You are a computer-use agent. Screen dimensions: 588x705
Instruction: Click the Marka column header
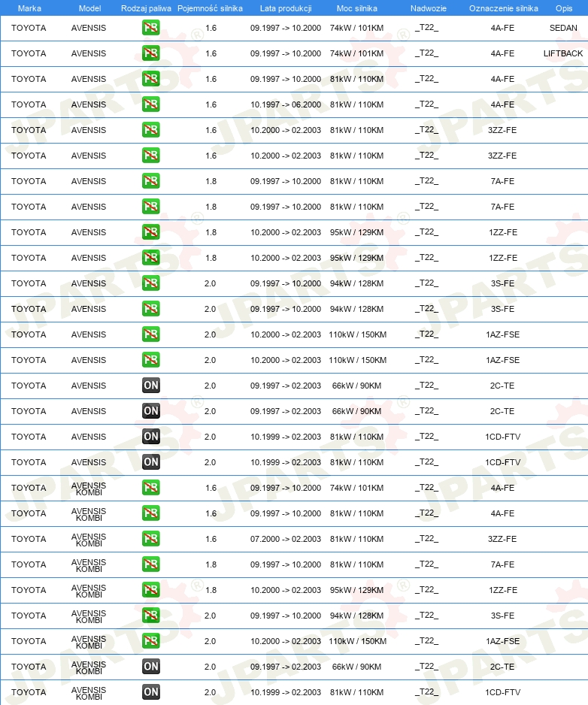[29, 8]
